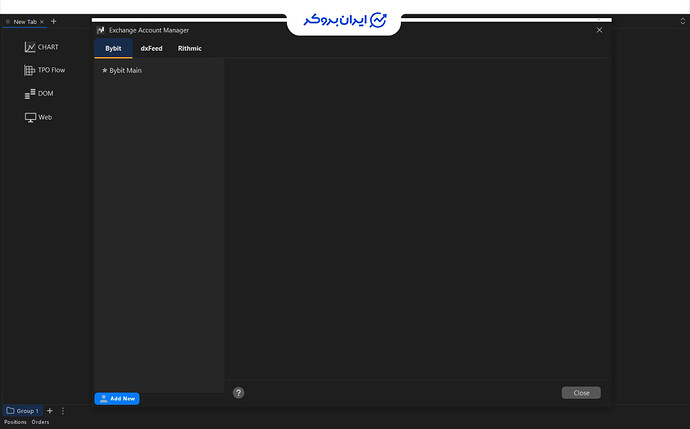The image size is (690, 429).
Task: Click the Group 1 folder icon
Action: click(10, 411)
